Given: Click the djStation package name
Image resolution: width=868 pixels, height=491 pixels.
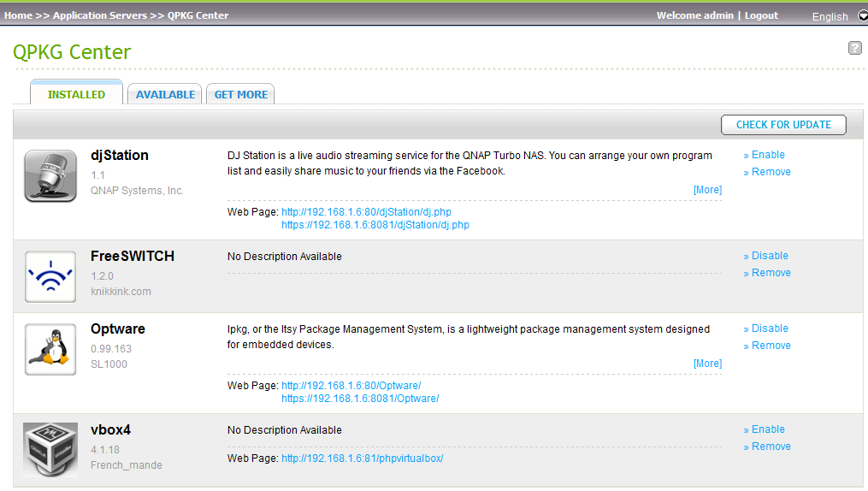Looking at the screenshot, I should [x=120, y=156].
